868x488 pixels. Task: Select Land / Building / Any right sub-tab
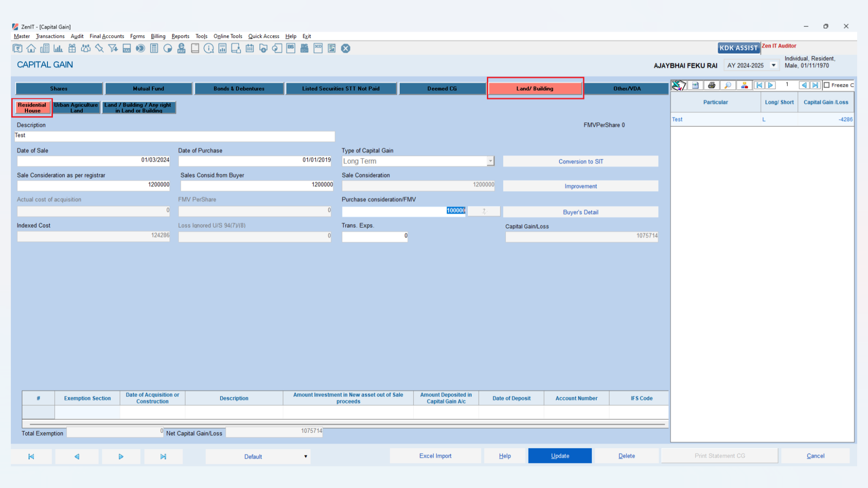(x=138, y=108)
